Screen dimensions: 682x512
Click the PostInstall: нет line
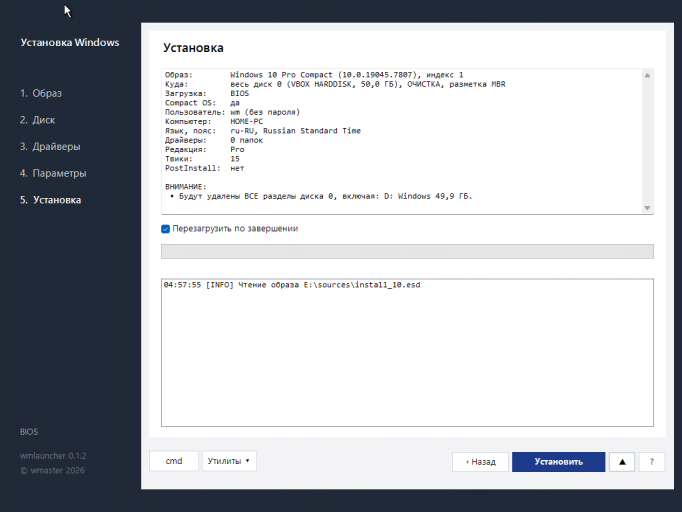[x=204, y=168]
